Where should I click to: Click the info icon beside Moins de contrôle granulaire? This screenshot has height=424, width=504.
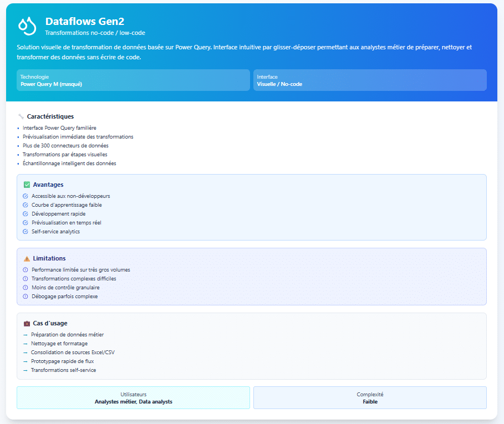26,288
